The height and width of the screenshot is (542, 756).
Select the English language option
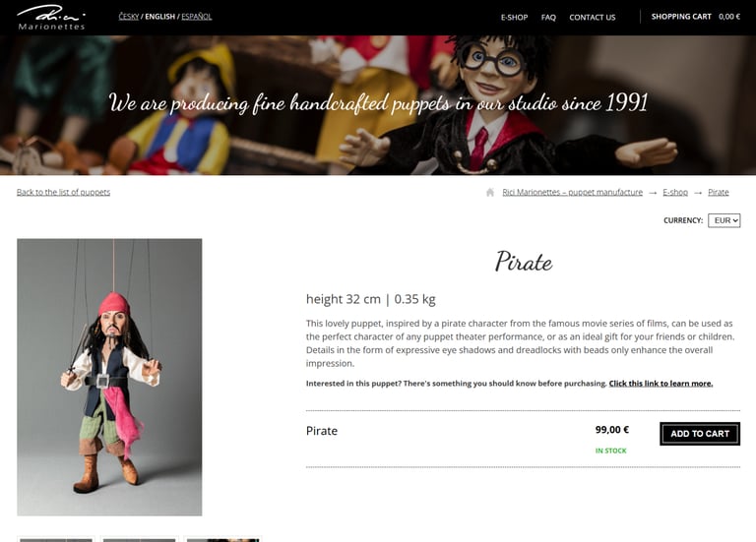point(160,17)
